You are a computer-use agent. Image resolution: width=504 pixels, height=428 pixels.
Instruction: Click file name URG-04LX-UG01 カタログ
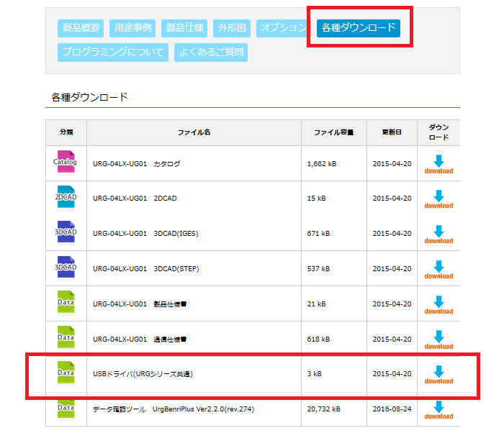[x=136, y=164]
